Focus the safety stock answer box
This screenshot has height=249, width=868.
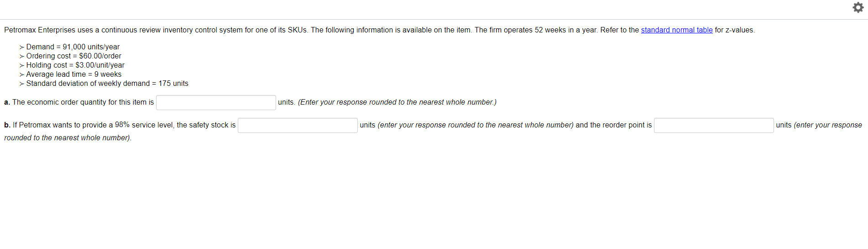pos(298,125)
